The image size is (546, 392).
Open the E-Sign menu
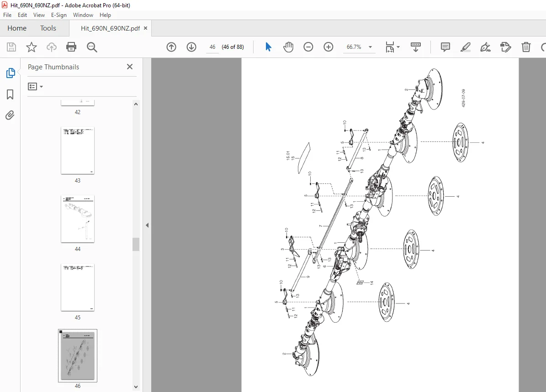59,15
